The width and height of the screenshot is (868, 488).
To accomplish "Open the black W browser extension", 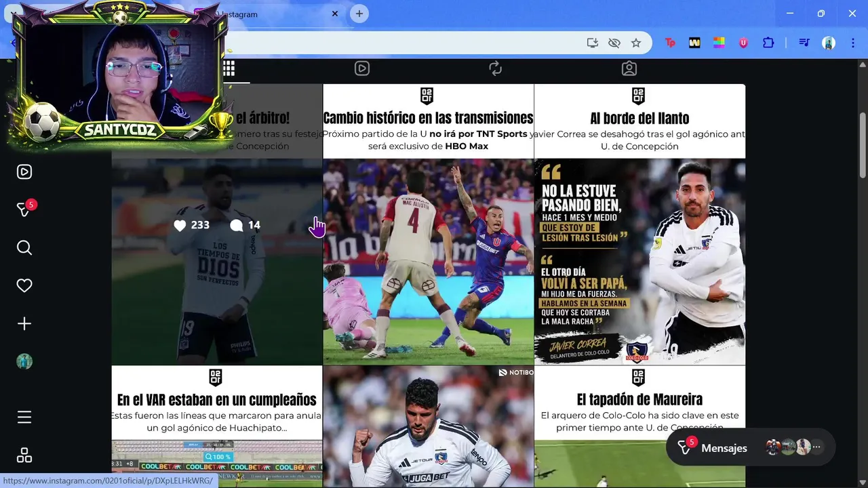I will pos(694,43).
